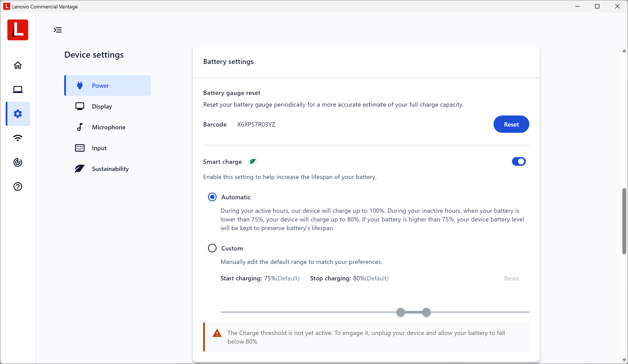This screenshot has height=364, width=628.
Task: Open the Display settings section
Action: click(x=102, y=106)
